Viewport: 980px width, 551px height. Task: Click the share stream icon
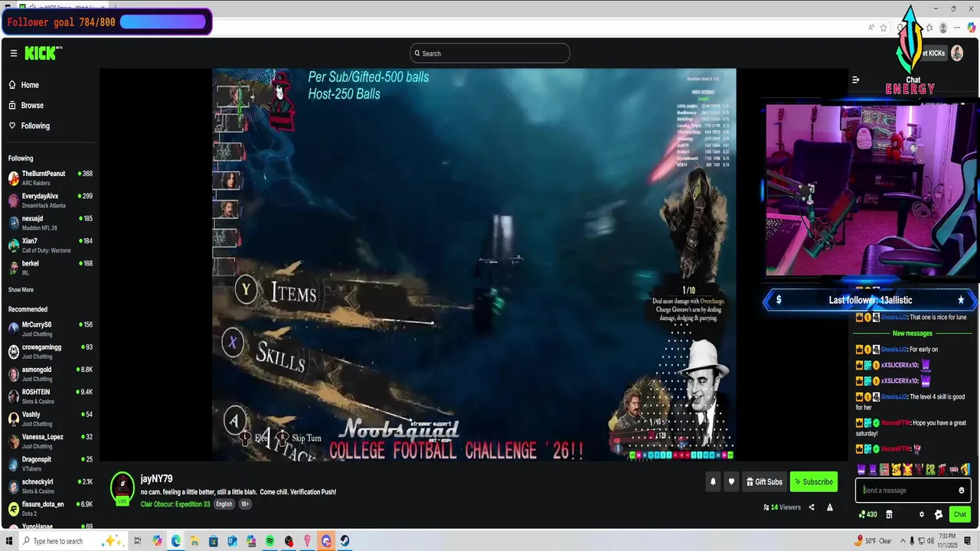click(x=812, y=507)
